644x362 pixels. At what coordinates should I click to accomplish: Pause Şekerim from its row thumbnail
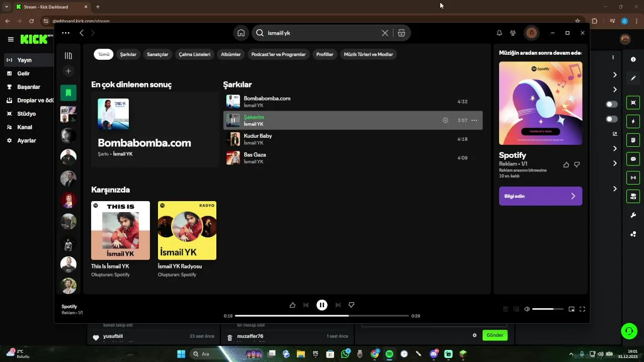pyautogui.click(x=233, y=120)
